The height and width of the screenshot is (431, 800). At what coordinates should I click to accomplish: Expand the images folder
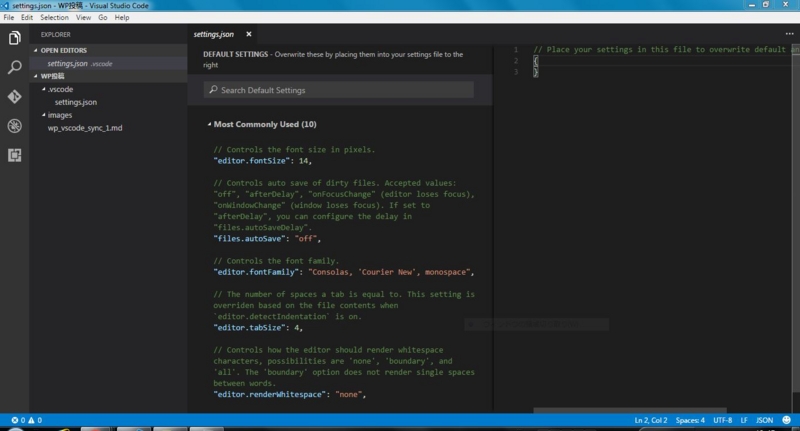43,115
